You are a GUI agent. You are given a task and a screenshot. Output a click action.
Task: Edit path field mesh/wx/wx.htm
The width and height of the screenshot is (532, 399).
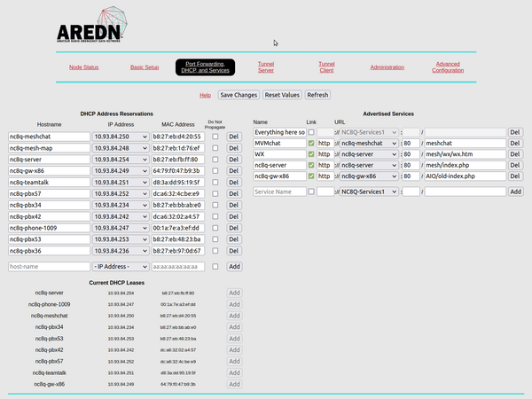[x=465, y=154]
